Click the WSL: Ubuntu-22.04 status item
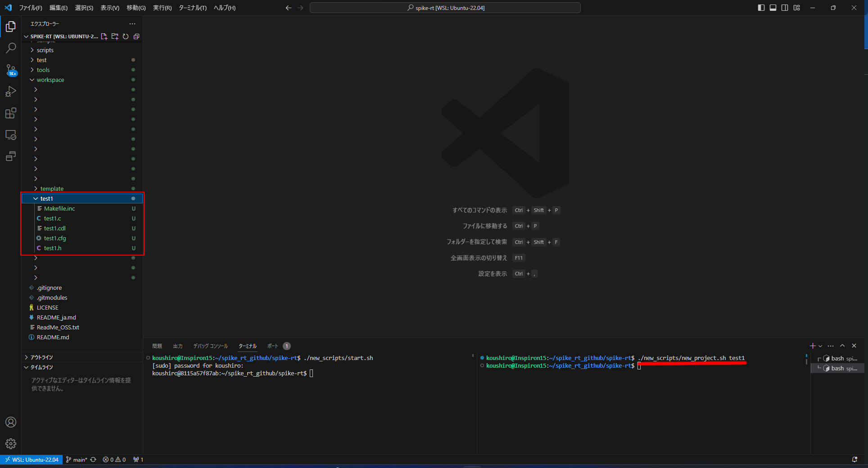868x468 pixels. 31,459
